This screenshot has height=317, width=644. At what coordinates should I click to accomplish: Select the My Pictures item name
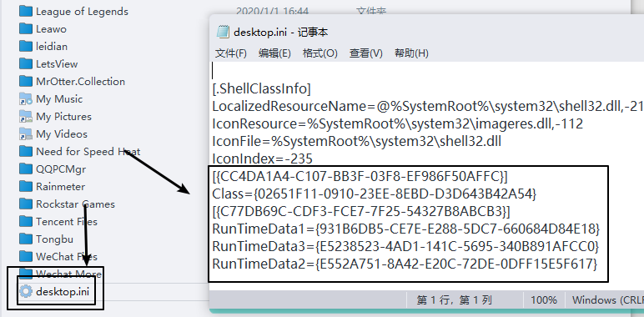tap(63, 117)
